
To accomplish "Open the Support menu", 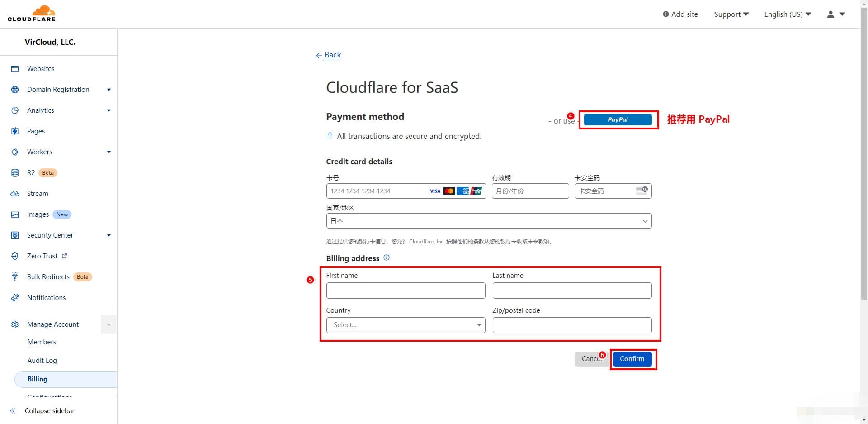I will point(731,14).
